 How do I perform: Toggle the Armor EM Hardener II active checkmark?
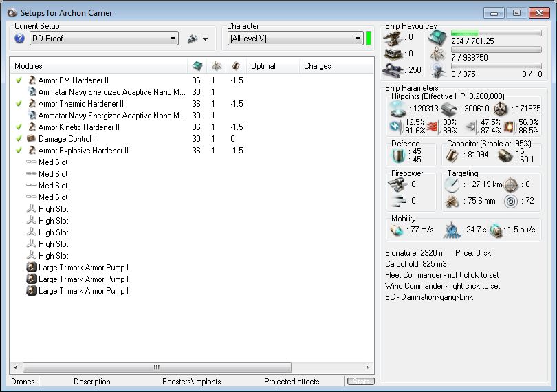(x=19, y=80)
